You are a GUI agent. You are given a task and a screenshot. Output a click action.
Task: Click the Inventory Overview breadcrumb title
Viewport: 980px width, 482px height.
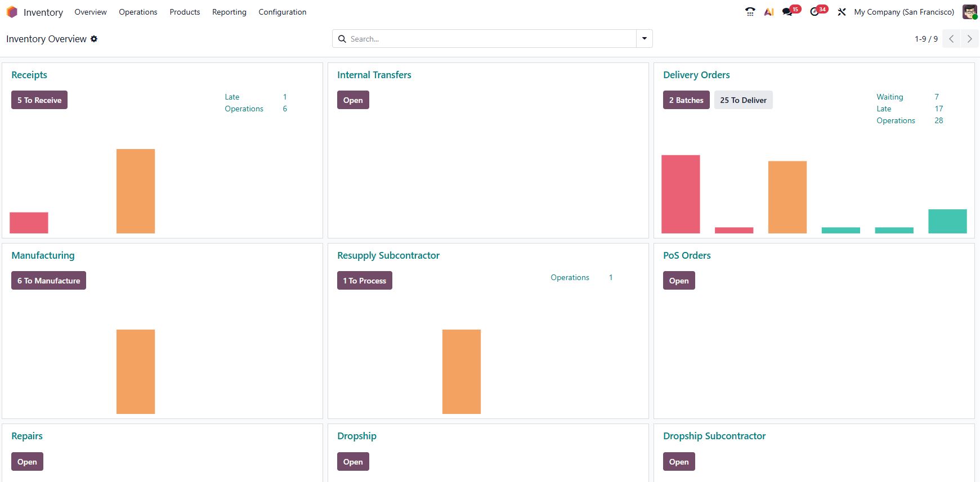[46, 39]
